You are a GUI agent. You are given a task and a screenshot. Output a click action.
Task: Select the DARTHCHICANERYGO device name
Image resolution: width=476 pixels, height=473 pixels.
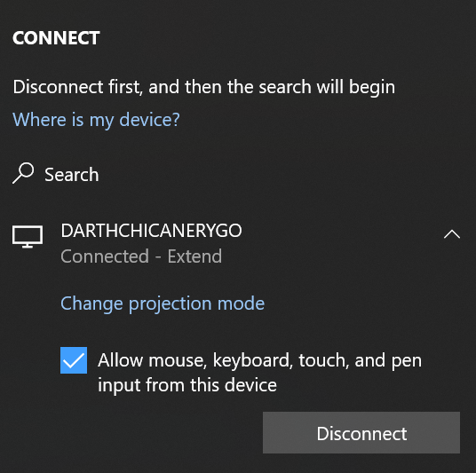click(x=151, y=231)
